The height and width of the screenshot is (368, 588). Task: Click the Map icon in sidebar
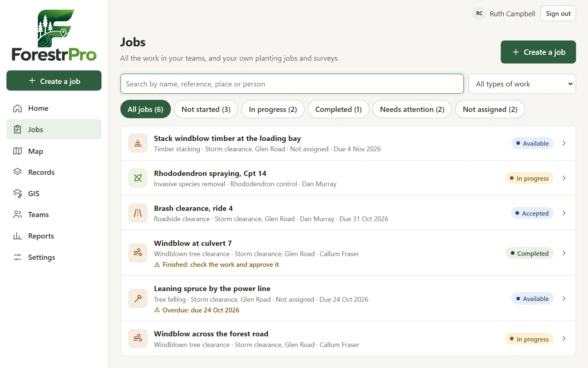pyautogui.click(x=17, y=151)
